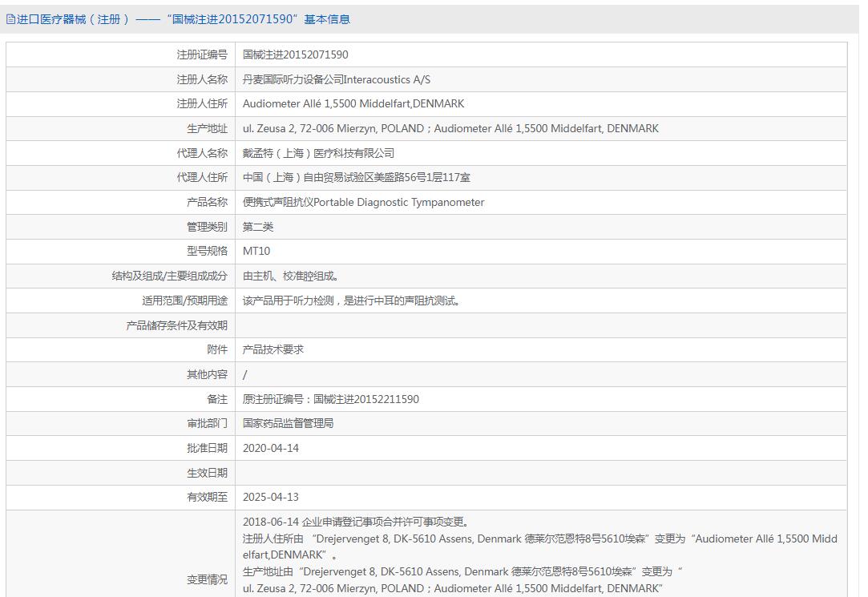Select the registrant name 丹麦国际听力设备公司Interacoustics A/S
This screenshot has width=868, height=597.
tap(337, 79)
